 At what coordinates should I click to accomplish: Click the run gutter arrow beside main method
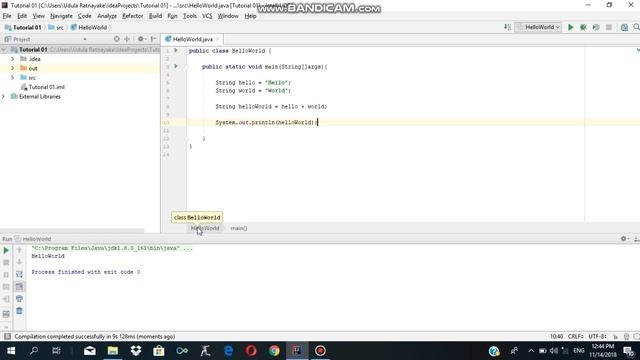click(x=176, y=67)
